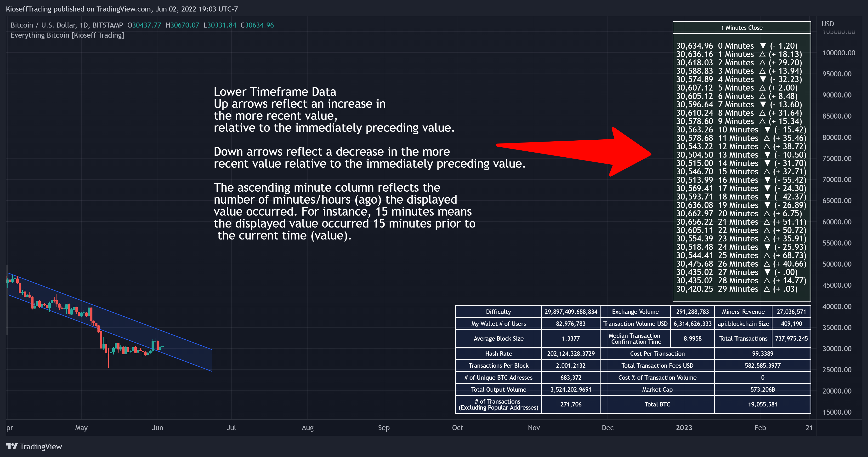Click the low value L30331.84
The image size is (868, 457).
(220, 25)
